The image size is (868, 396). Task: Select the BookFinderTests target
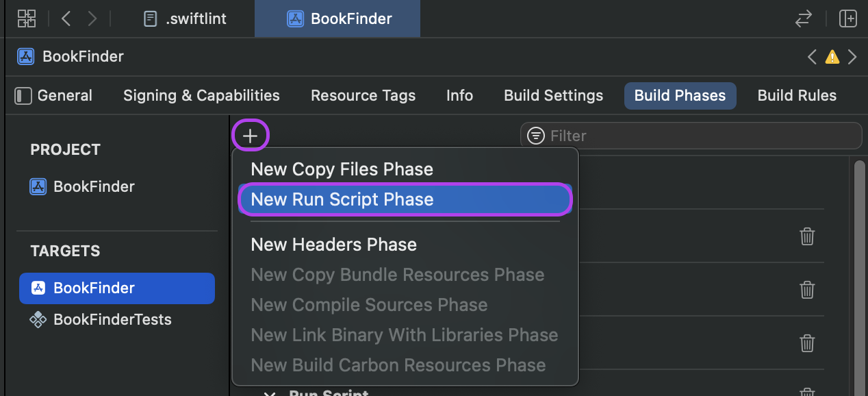(x=112, y=319)
